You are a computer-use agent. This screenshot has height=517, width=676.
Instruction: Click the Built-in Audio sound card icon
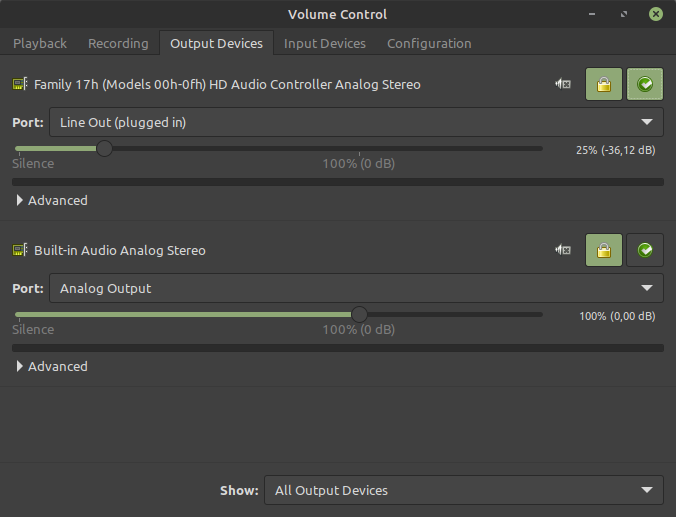coord(20,250)
